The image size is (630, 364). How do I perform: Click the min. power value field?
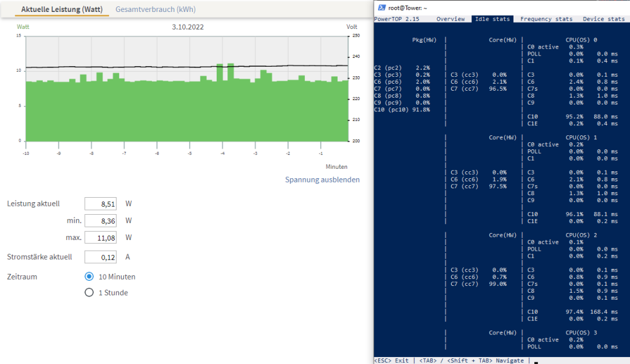coord(100,220)
